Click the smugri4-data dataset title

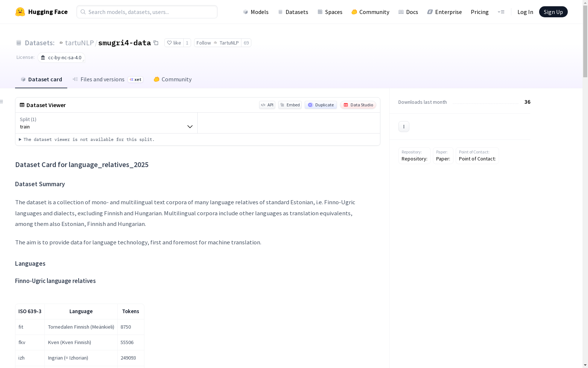[125, 43]
